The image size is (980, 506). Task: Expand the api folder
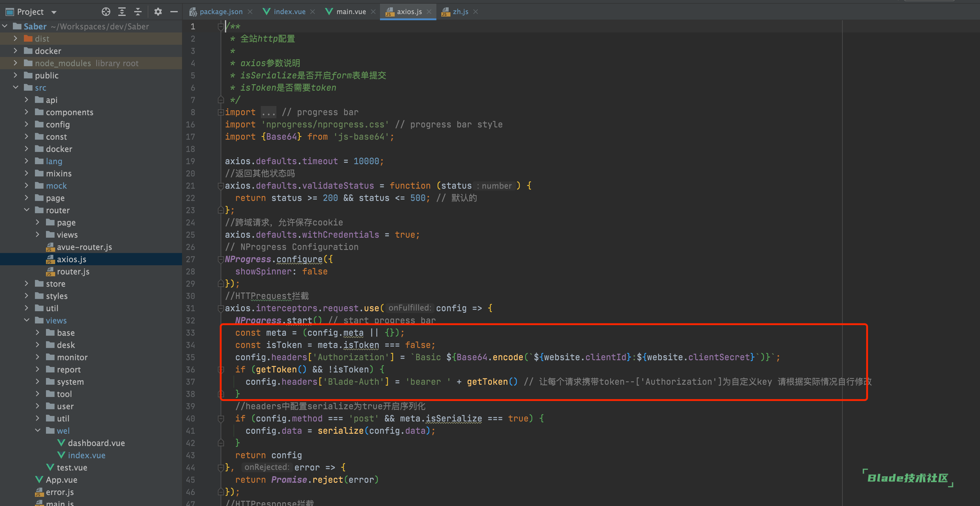tap(27, 100)
